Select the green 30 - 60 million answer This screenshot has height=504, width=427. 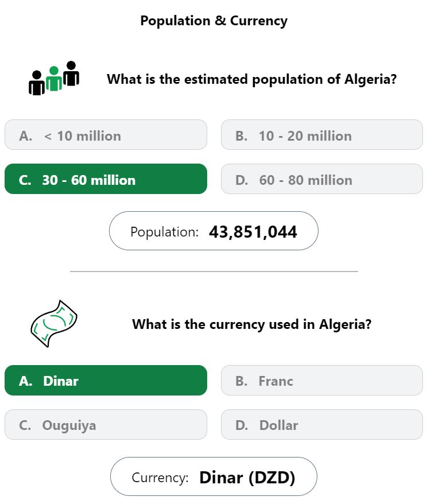tap(106, 179)
